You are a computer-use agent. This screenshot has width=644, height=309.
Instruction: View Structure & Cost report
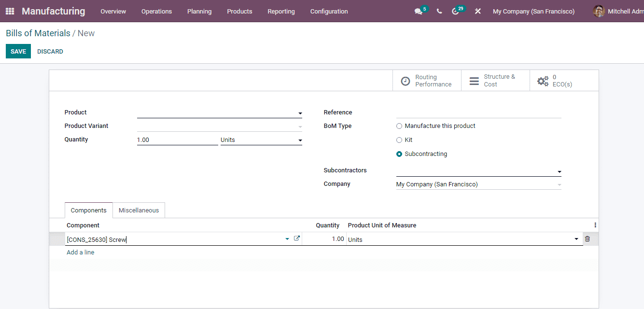click(x=495, y=80)
